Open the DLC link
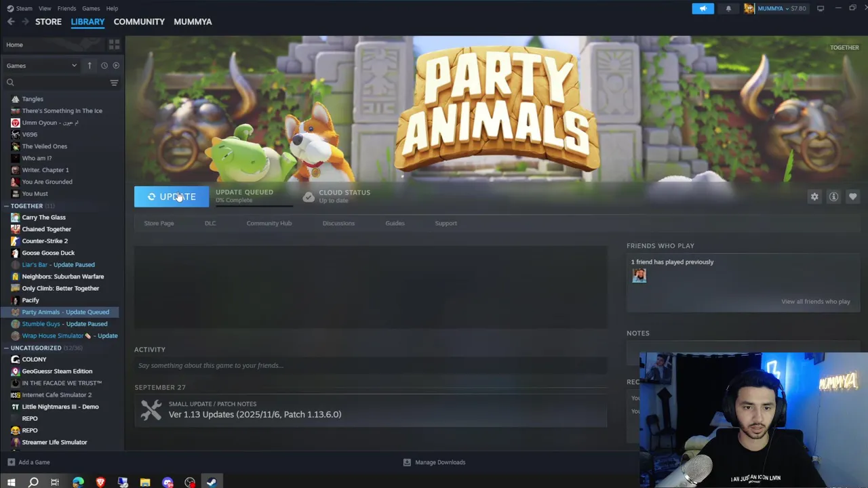 [210, 223]
